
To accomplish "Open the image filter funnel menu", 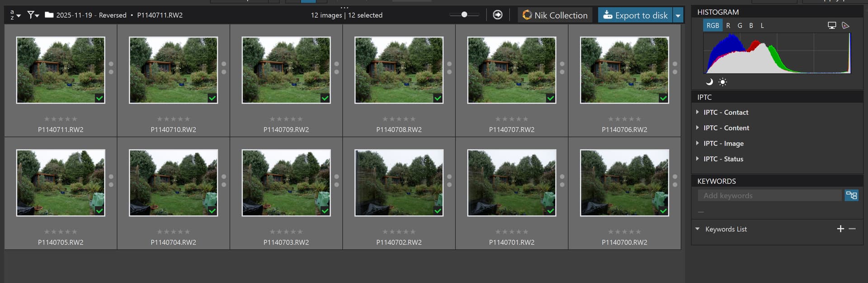I will (33, 15).
